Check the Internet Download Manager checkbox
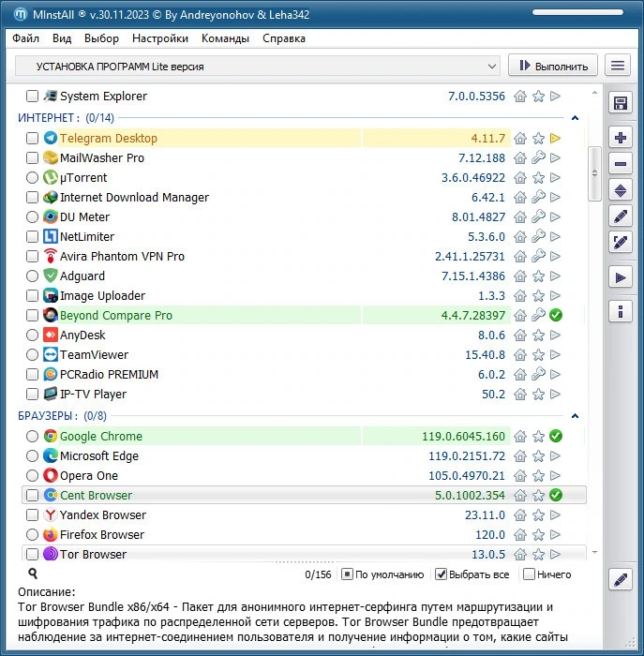The width and height of the screenshot is (644, 656). tap(32, 197)
